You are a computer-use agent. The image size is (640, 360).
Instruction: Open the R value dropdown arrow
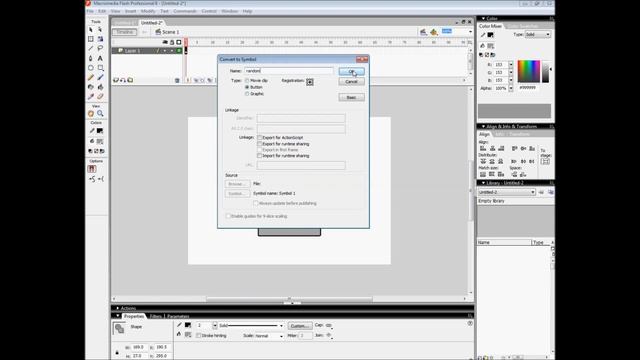pyautogui.click(x=511, y=64)
